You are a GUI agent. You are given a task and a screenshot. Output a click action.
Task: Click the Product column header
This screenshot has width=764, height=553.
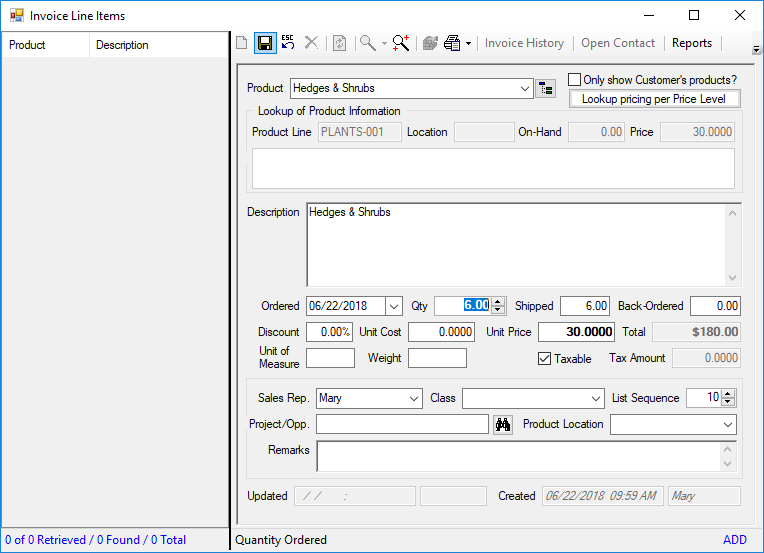click(46, 45)
